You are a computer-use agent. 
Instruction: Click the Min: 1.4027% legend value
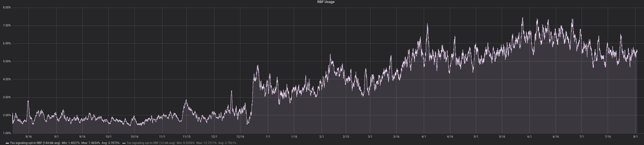coord(71,143)
